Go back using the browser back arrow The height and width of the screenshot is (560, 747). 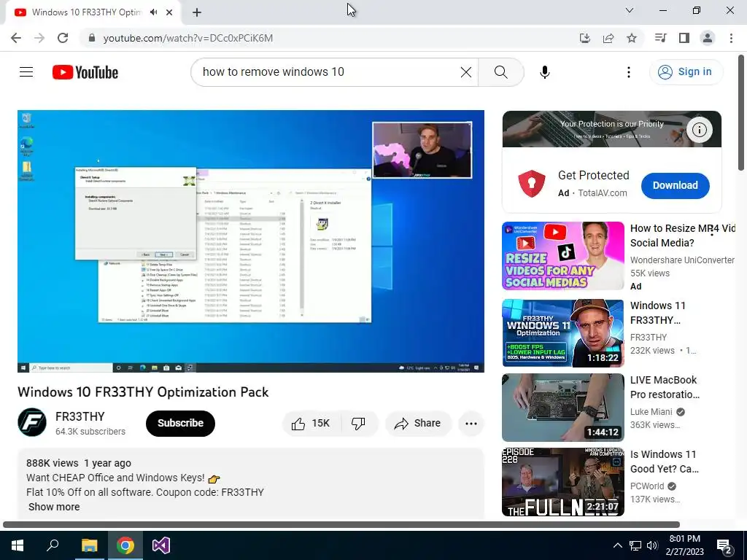16,38
